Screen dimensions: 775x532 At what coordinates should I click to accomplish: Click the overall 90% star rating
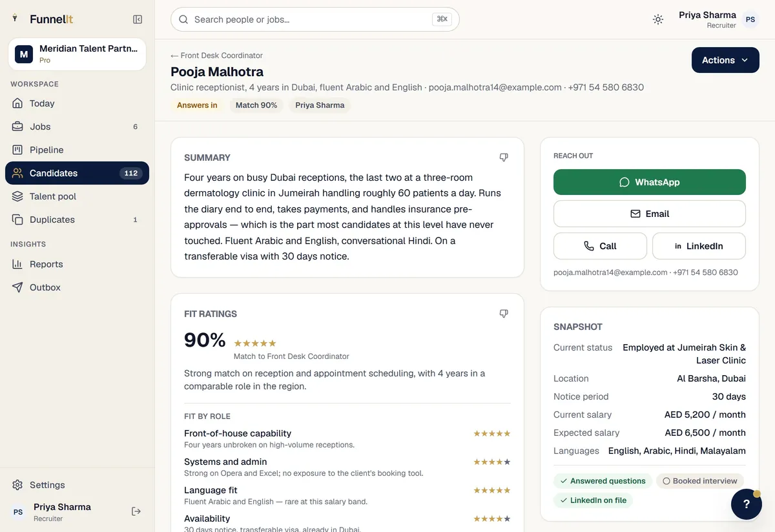pos(255,343)
